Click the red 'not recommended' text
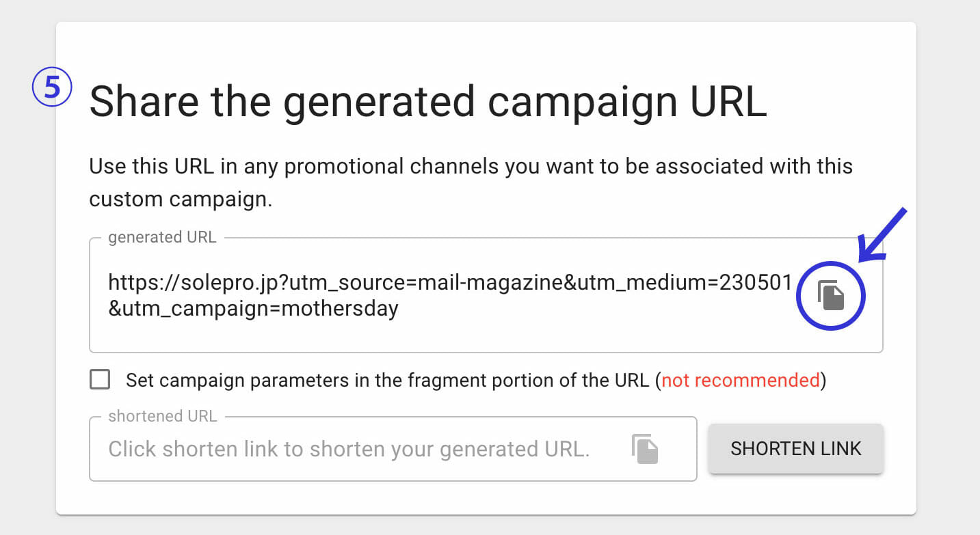This screenshot has width=980, height=535. [741, 381]
